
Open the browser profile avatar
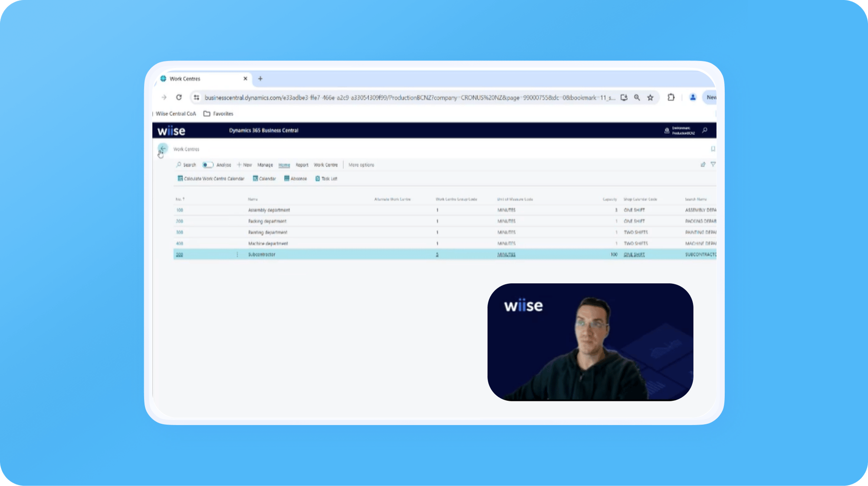pos(693,97)
